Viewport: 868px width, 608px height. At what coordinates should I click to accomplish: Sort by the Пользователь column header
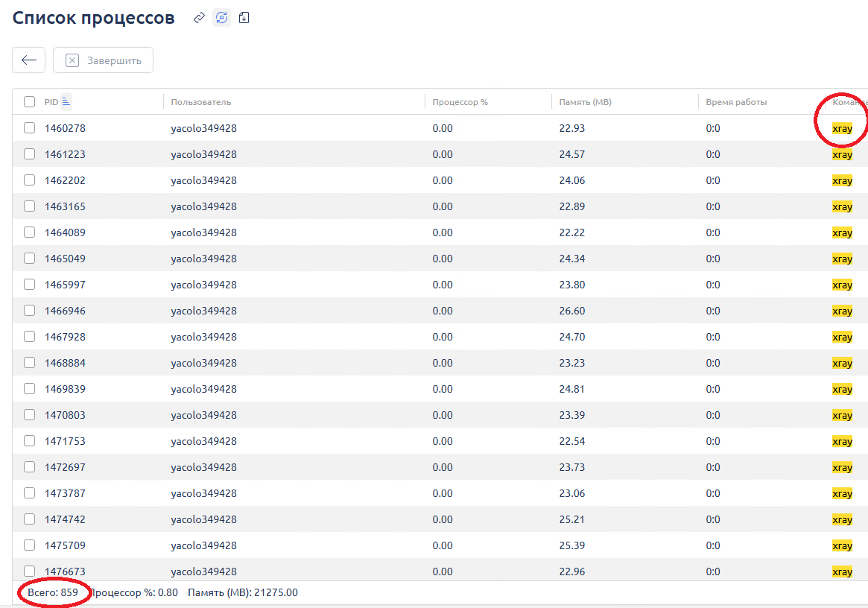201,102
